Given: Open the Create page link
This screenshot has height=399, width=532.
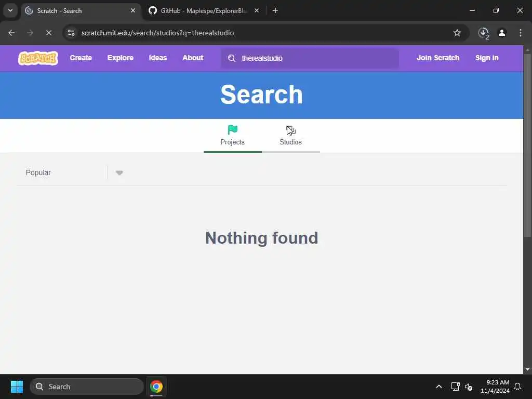Looking at the screenshot, I should pos(81,58).
